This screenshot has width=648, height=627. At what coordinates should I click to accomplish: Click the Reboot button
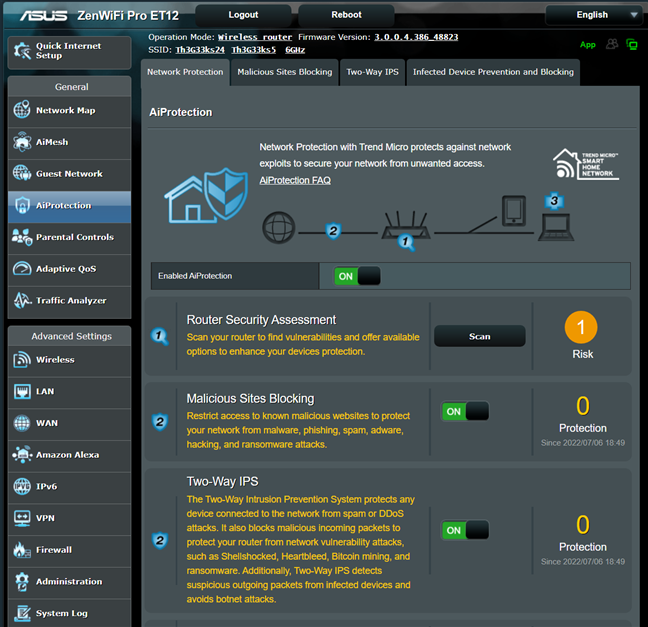point(346,15)
